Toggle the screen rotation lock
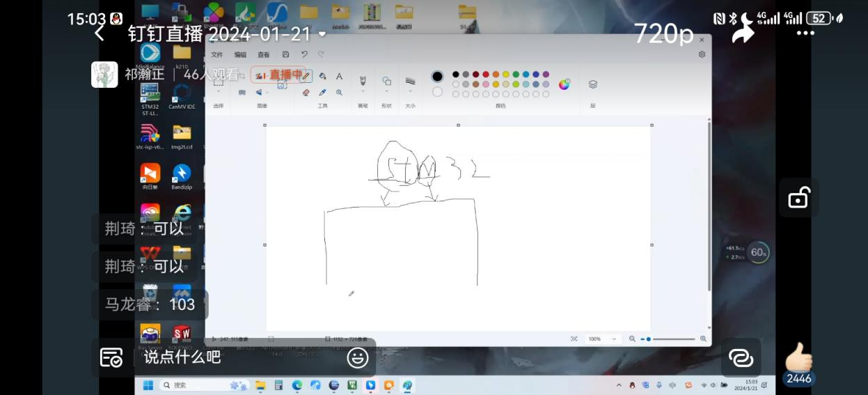Viewport: 868px width, 395px height. coord(798,198)
